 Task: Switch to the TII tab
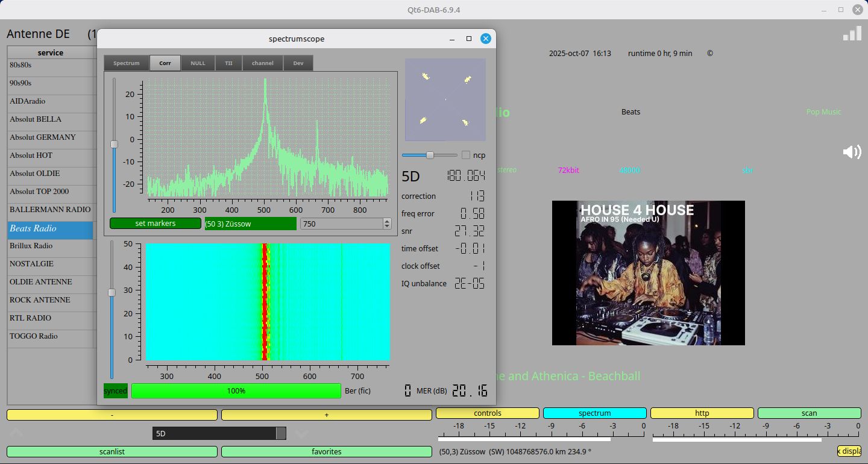(x=228, y=63)
